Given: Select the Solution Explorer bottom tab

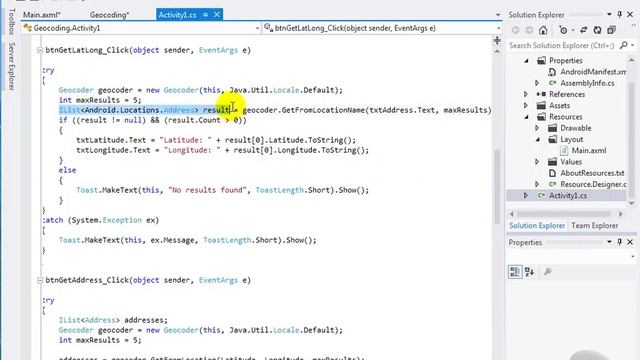Looking at the screenshot, I should click(x=537, y=225).
